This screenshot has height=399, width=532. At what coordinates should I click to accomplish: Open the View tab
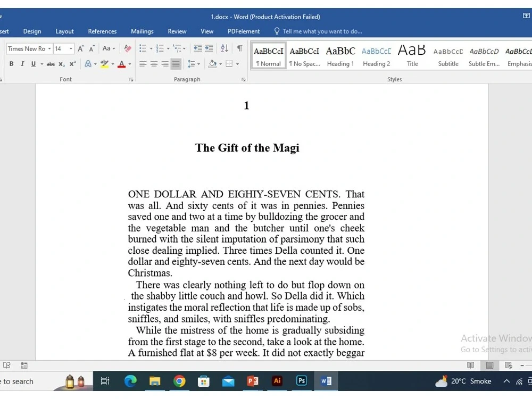207,31
